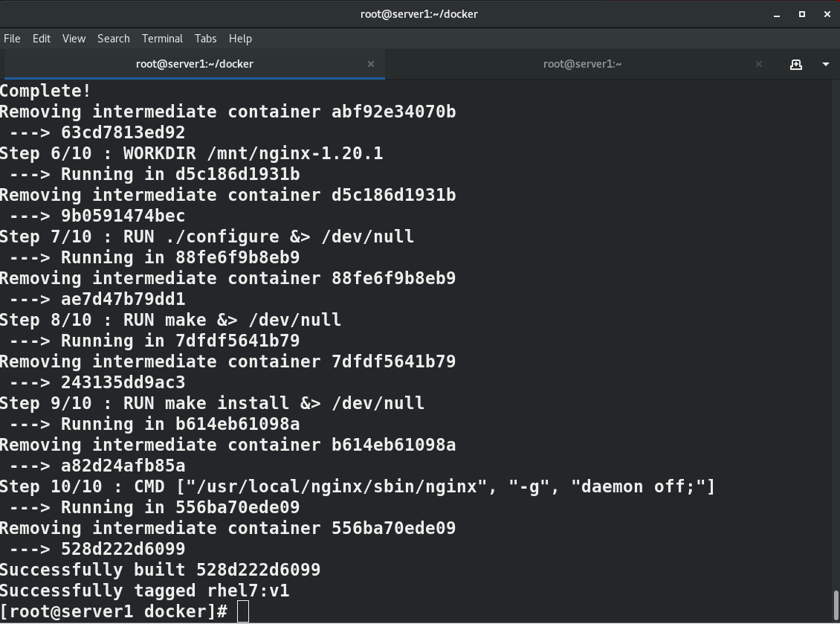The height and width of the screenshot is (624, 840).
Task: Click 'Running in b614eb61098a' line
Action: pos(155,425)
